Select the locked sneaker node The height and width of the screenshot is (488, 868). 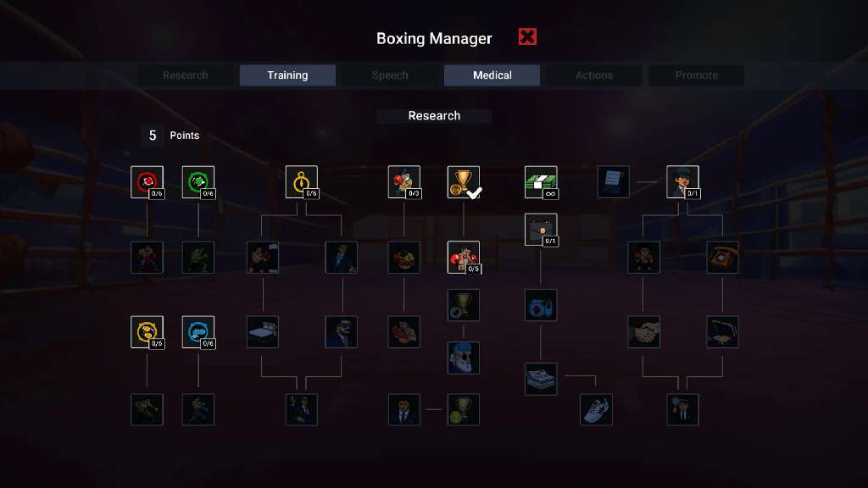(x=596, y=409)
